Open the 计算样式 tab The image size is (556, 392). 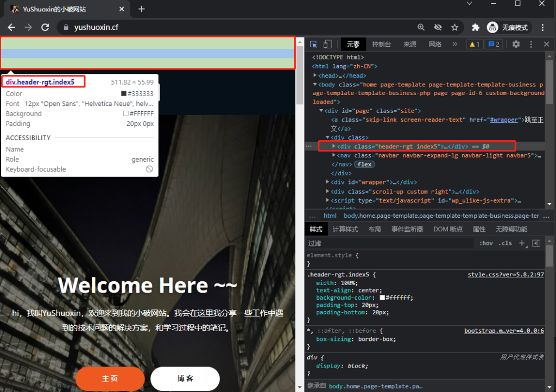tap(345, 229)
